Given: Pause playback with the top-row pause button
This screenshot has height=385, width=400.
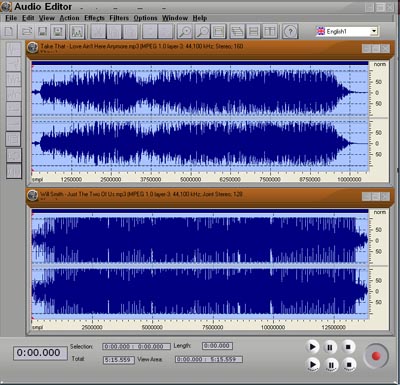Looking at the screenshot, I should click(x=330, y=347).
